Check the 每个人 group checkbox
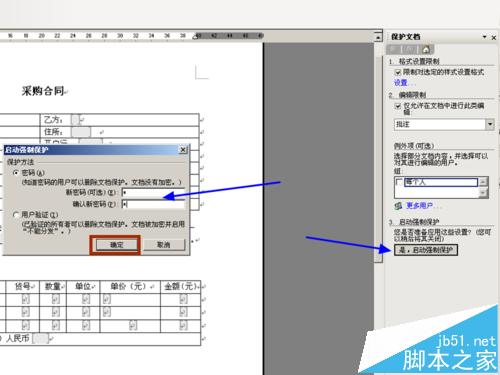This screenshot has height=375, width=500. tap(399, 182)
